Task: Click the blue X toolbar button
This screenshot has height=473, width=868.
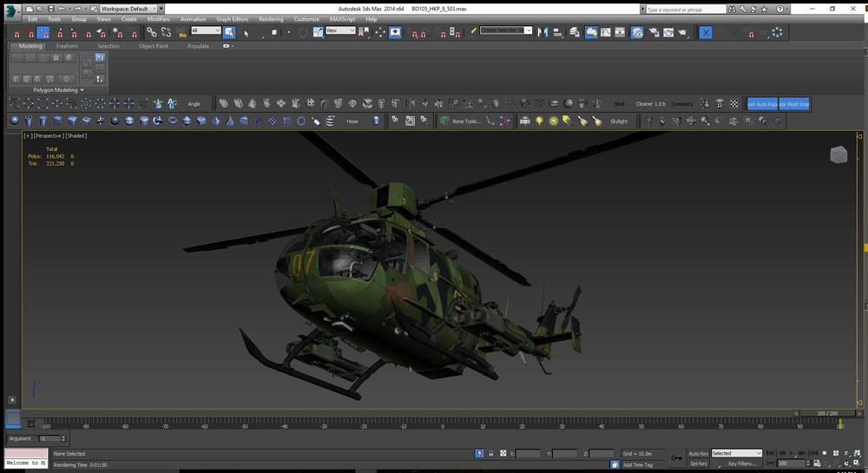Action: [706, 32]
